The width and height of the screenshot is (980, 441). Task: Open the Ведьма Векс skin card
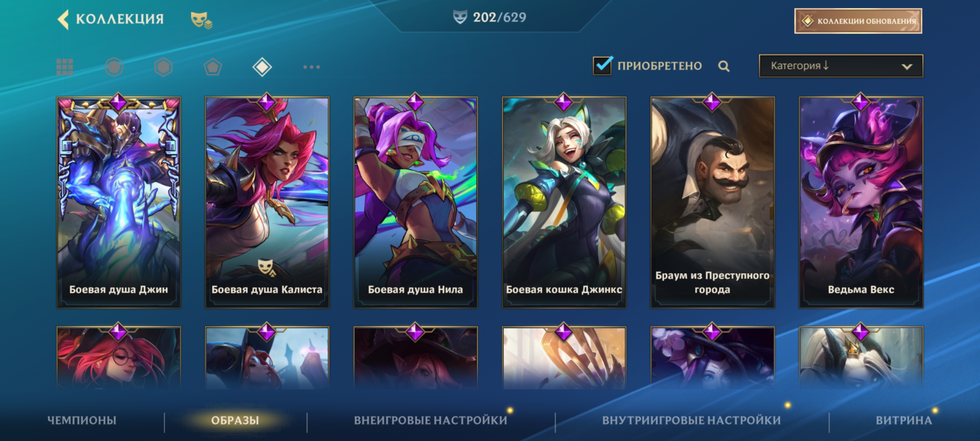(x=861, y=202)
